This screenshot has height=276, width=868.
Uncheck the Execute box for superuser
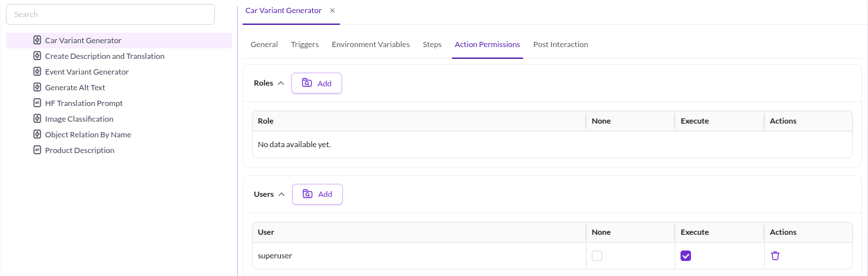(x=686, y=256)
